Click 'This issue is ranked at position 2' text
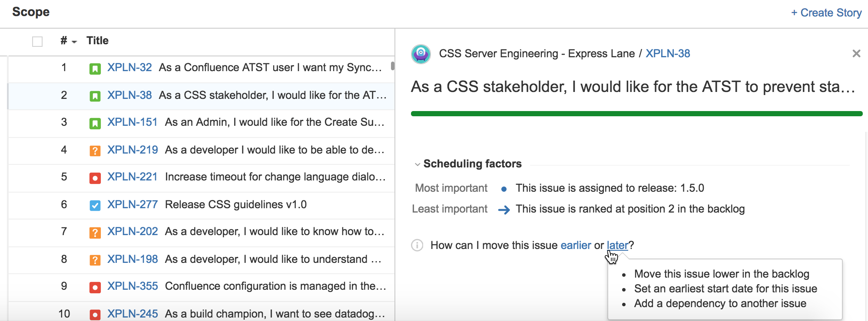The width and height of the screenshot is (868, 321). [630, 209]
